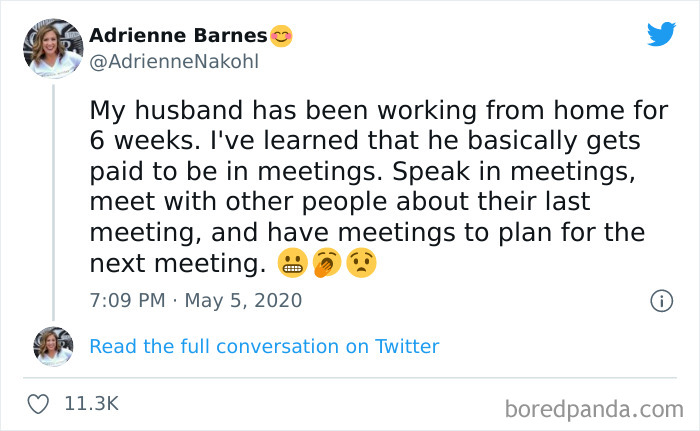Open the tweet info circle icon

(x=661, y=300)
